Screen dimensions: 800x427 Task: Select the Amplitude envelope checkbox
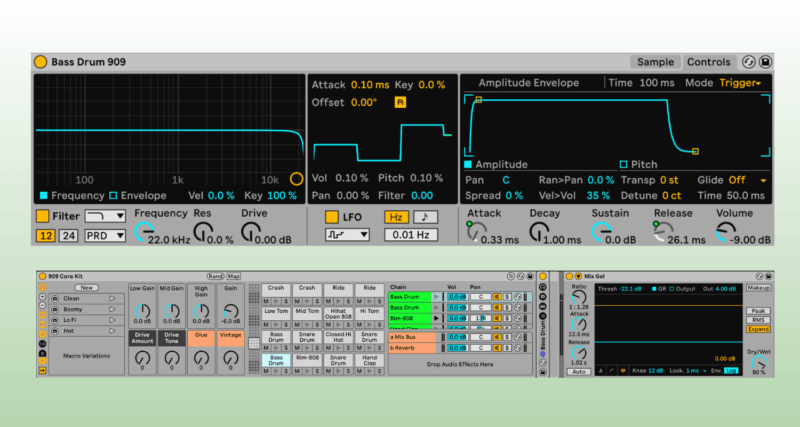tap(468, 164)
